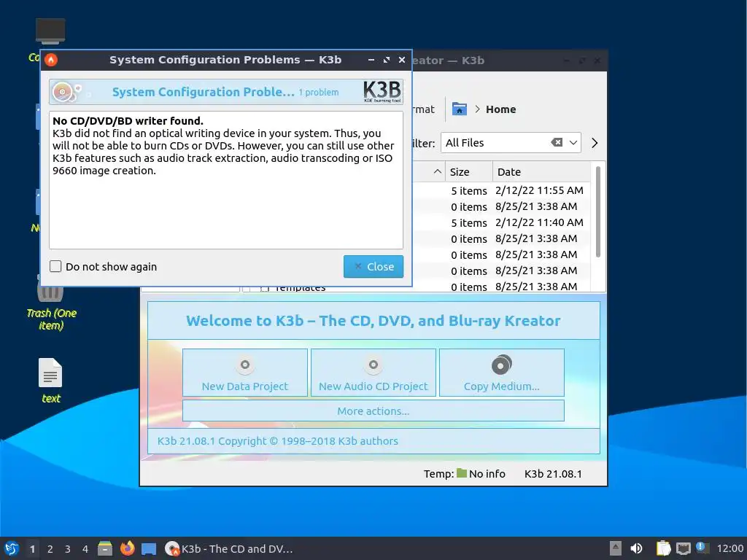The height and width of the screenshot is (560, 747).
Task: Start a New Audio CD Project
Action: pyautogui.click(x=373, y=373)
